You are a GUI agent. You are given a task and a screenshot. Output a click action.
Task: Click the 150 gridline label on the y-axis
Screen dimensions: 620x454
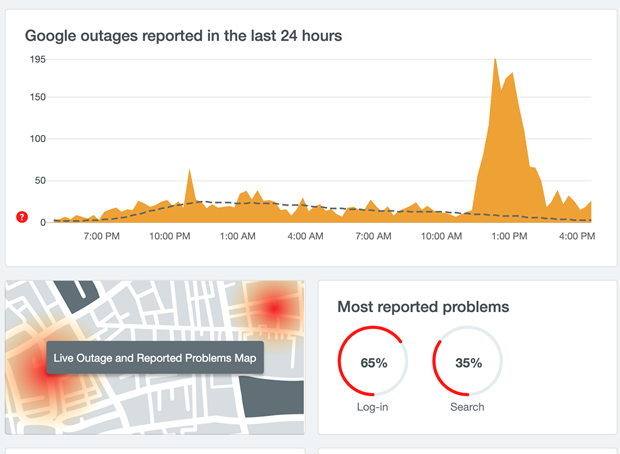point(38,97)
